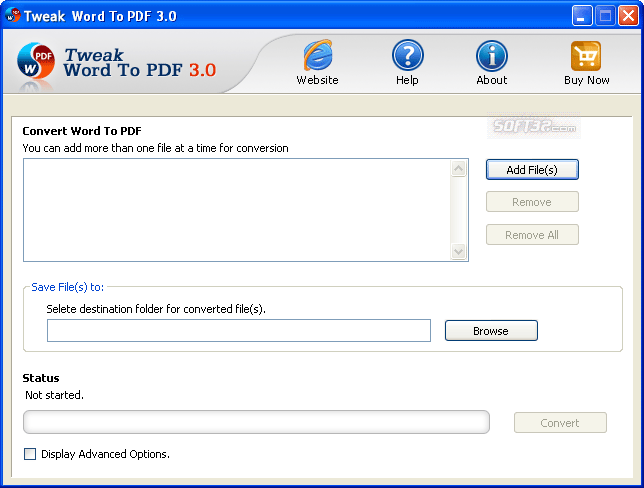The width and height of the screenshot is (644, 488).
Task: Click file list scroll up arrow
Action: point(459,168)
